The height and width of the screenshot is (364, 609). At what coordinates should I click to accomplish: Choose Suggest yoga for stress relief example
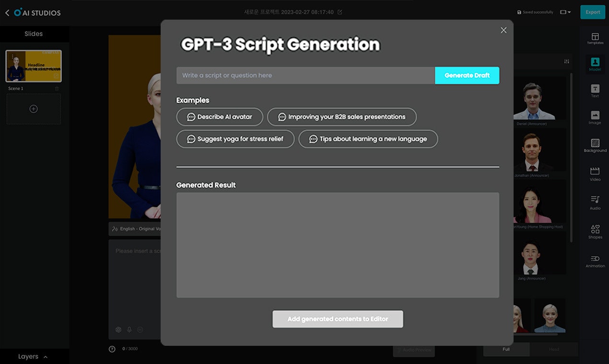(235, 139)
